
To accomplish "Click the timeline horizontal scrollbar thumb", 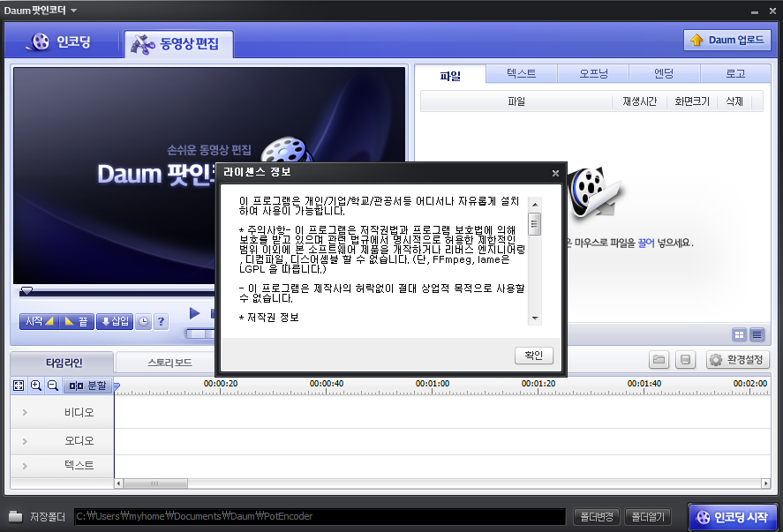I will [x=155, y=483].
